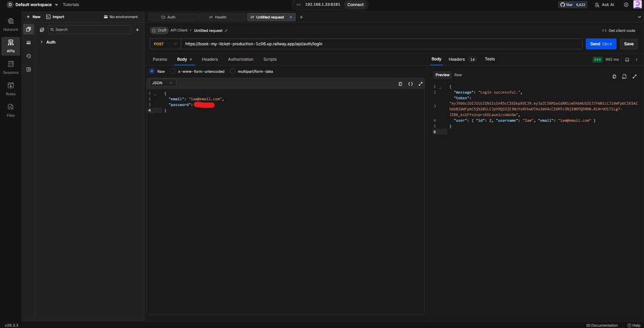The width and height of the screenshot is (644, 328).
Task: Open the settings gear icon
Action: (626, 4)
